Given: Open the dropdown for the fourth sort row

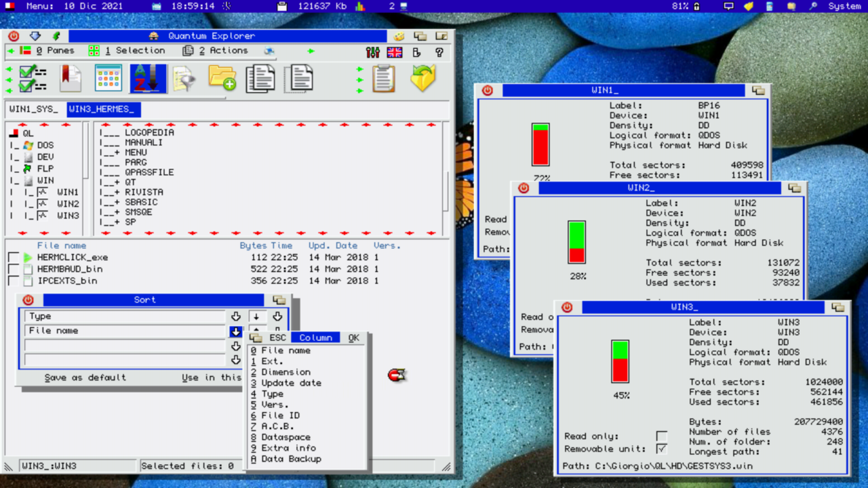Looking at the screenshot, I should point(235,360).
